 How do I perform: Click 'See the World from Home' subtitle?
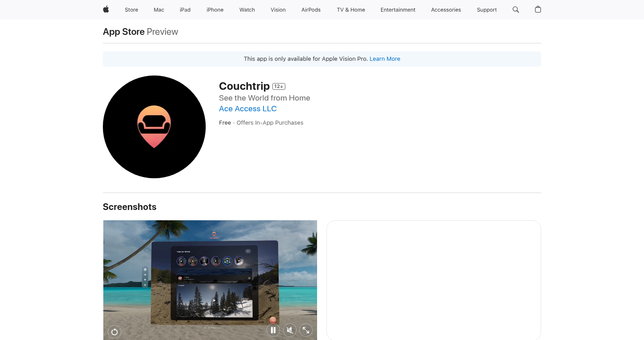[x=264, y=98]
